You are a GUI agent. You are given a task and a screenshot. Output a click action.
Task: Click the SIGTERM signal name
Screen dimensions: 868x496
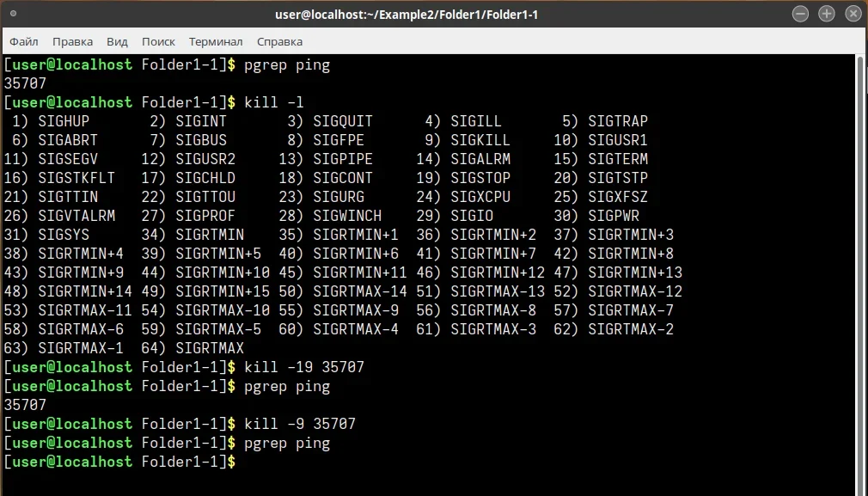click(618, 159)
